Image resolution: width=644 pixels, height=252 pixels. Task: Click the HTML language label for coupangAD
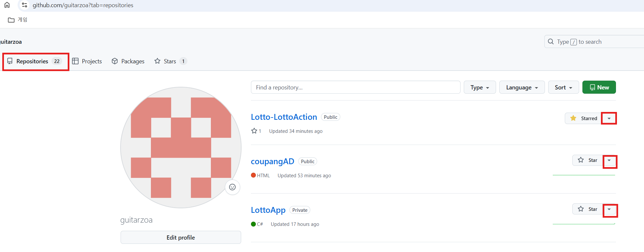coord(260,175)
